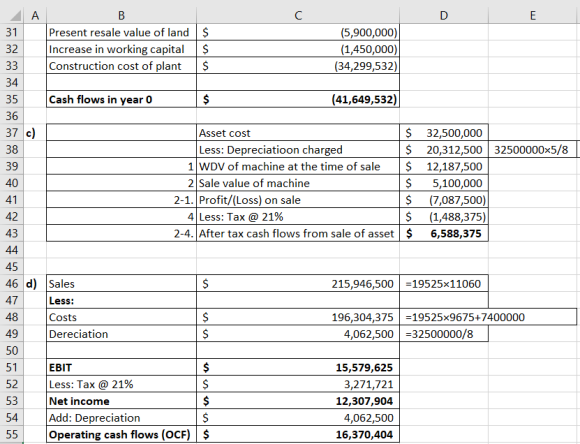Click 'Present resale value of land' cell

pyautogui.click(x=121, y=33)
